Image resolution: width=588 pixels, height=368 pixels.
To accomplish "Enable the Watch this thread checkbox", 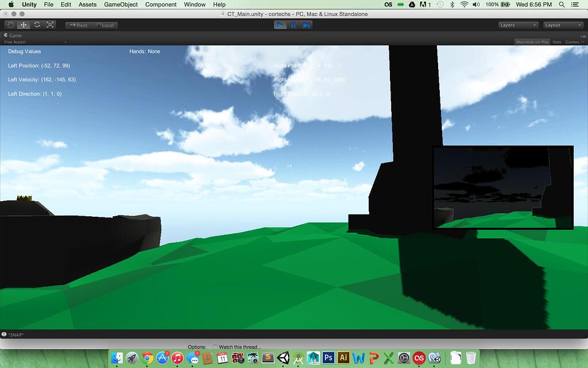I will (215, 347).
